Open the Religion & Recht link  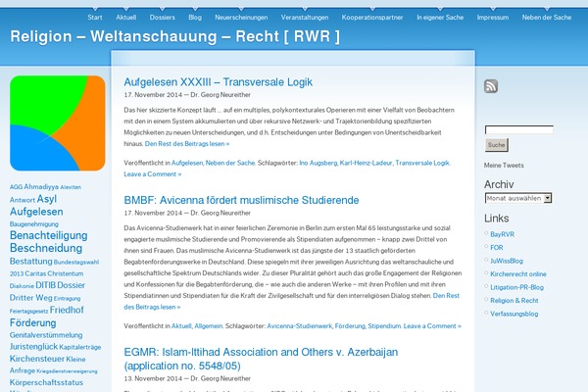tap(514, 301)
